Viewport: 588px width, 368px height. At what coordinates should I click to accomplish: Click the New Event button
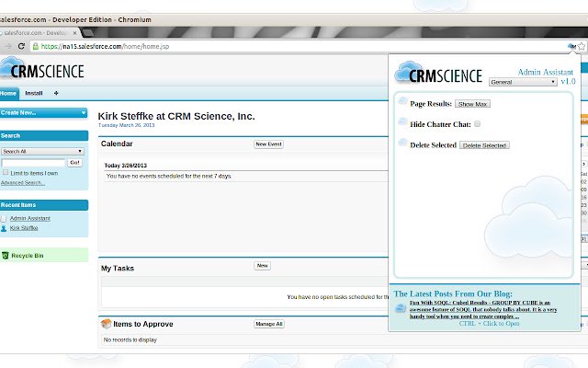tap(268, 144)
